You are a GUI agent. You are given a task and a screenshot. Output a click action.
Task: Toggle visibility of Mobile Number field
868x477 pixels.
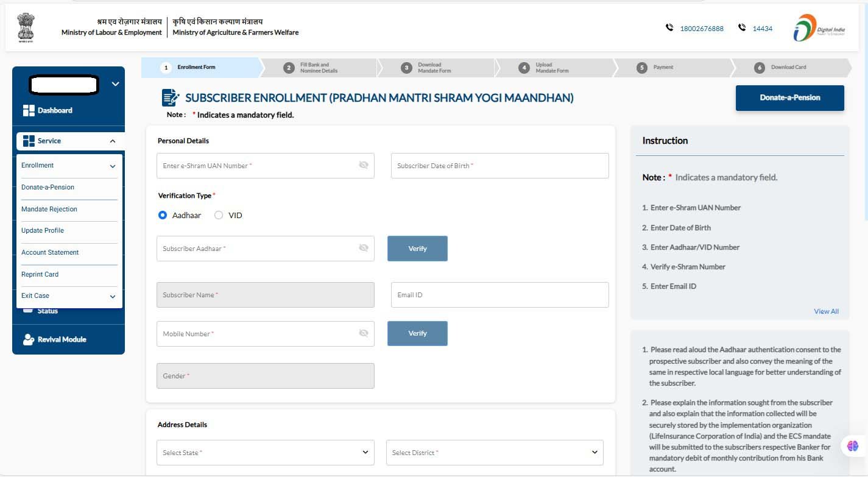[364, 333]
